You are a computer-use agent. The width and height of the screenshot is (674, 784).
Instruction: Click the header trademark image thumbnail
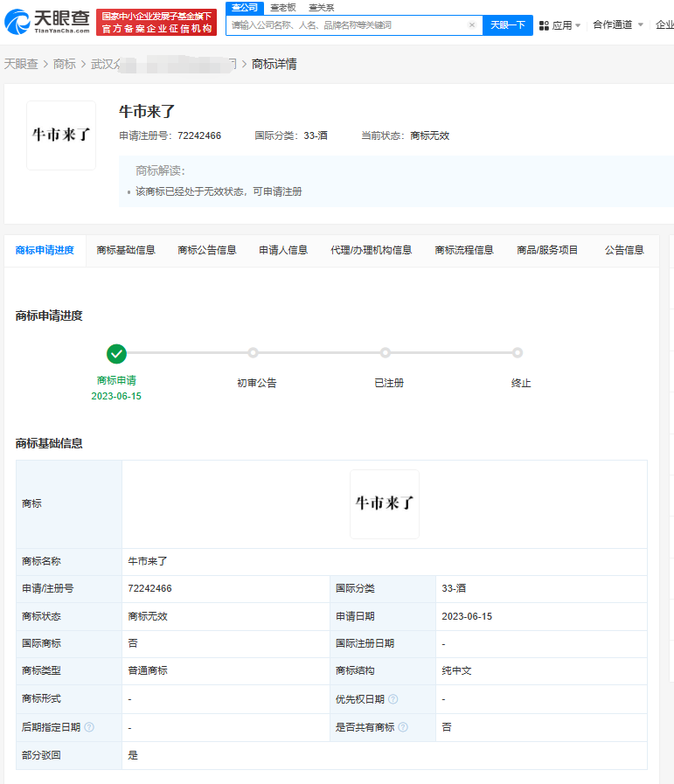(61, 135)
